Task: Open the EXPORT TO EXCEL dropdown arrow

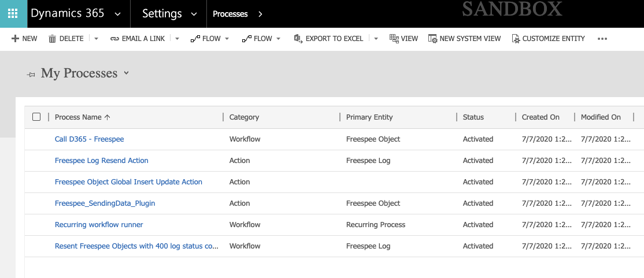Action: [376, 39]
